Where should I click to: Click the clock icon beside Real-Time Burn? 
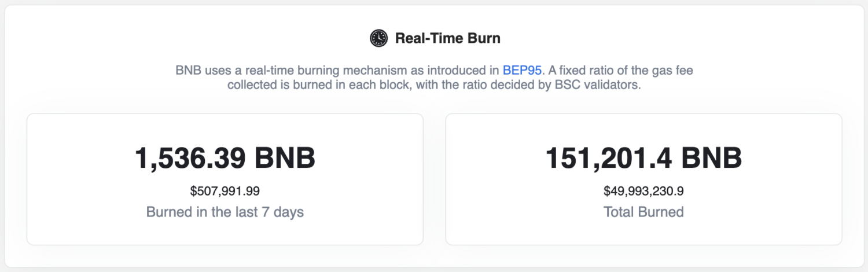click(378, 38)
